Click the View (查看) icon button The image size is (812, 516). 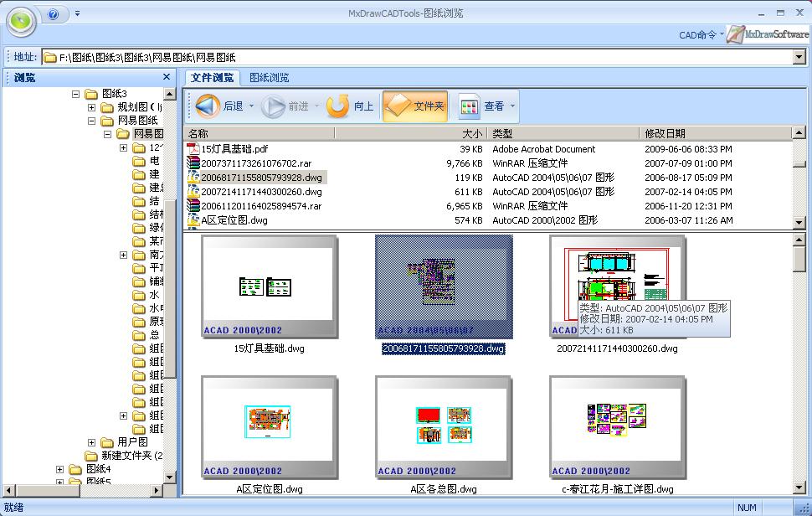(x=470, y=106)
